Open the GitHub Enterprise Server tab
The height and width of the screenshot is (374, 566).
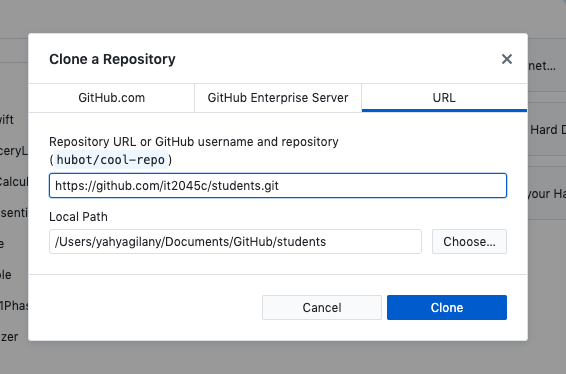278,98
